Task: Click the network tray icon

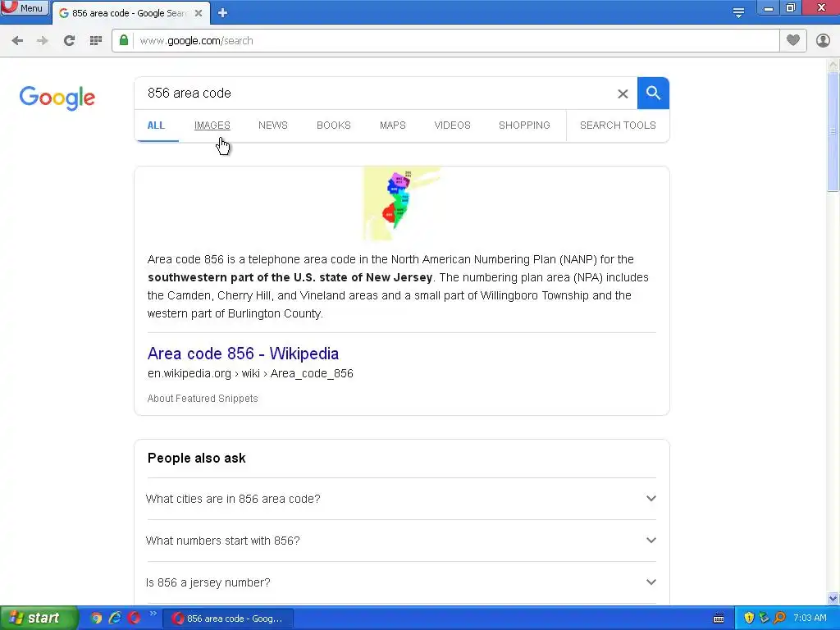Action: pos(764,619)
